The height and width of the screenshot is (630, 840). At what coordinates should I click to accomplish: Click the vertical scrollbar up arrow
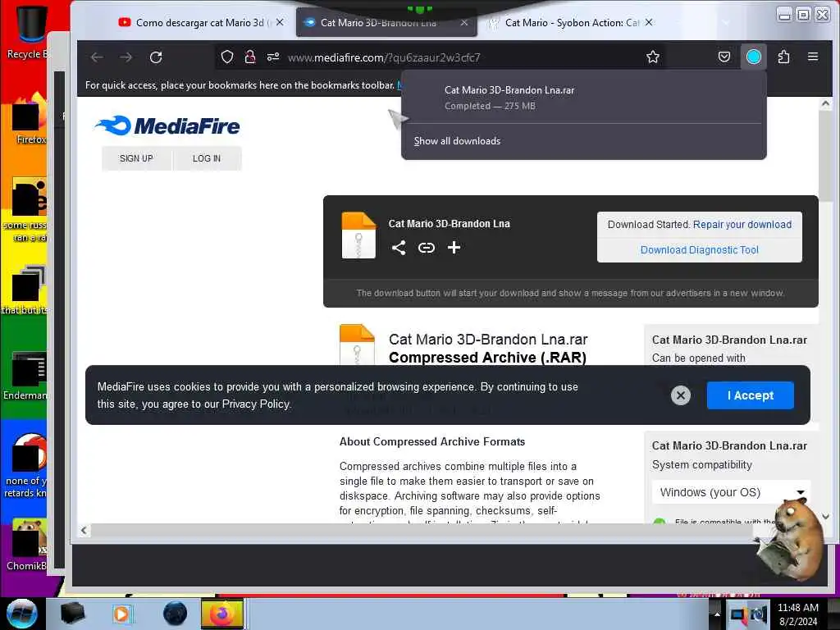pos(825,103)
